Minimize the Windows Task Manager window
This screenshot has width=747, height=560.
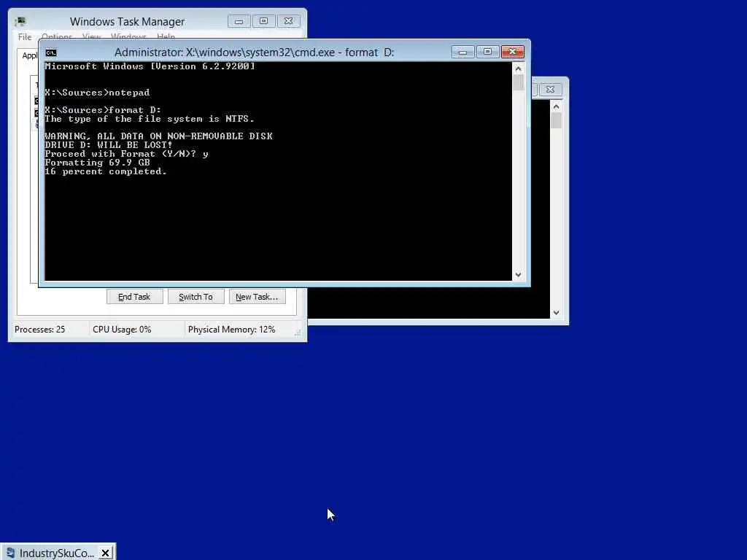[239, 21]
